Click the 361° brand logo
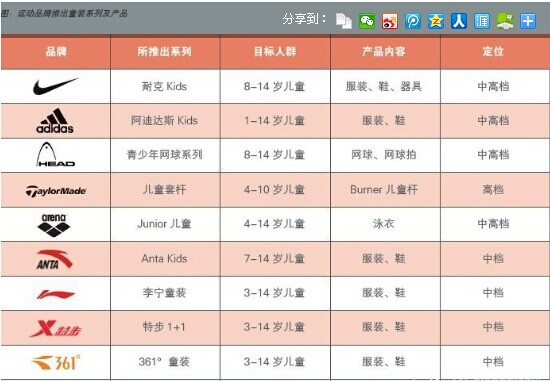This screenshot has width=550, height=381. point(56,362)
